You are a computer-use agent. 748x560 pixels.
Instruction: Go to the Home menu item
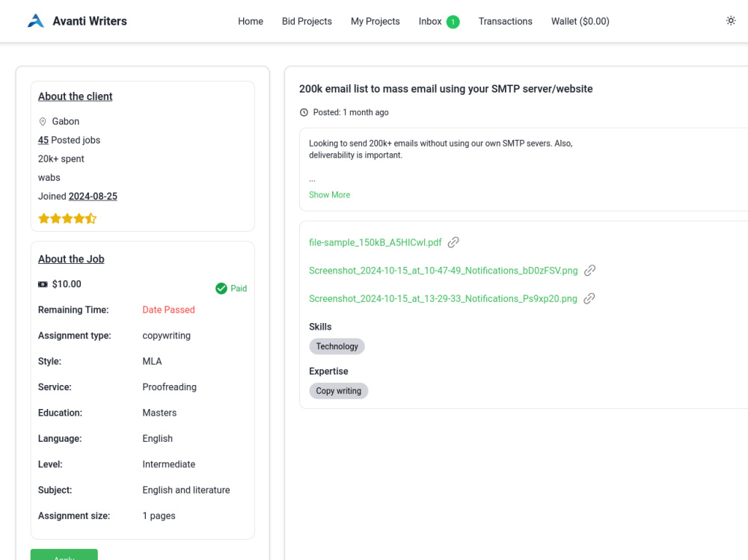(251, 22)
